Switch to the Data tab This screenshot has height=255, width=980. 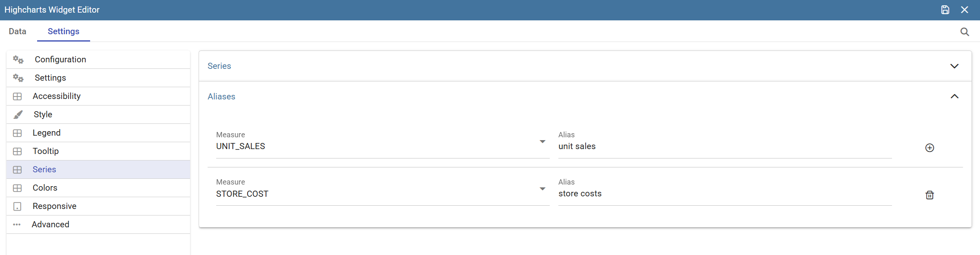click(x=18, y=31)
